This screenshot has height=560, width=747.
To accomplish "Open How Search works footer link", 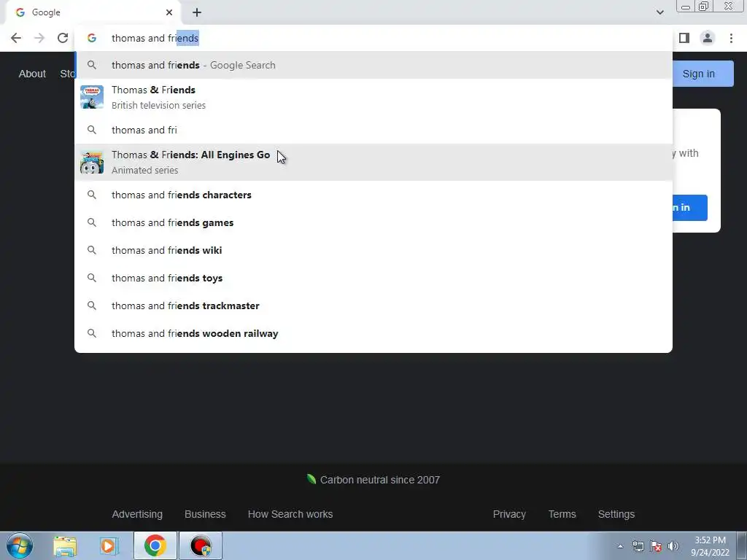I will (290, 514).
